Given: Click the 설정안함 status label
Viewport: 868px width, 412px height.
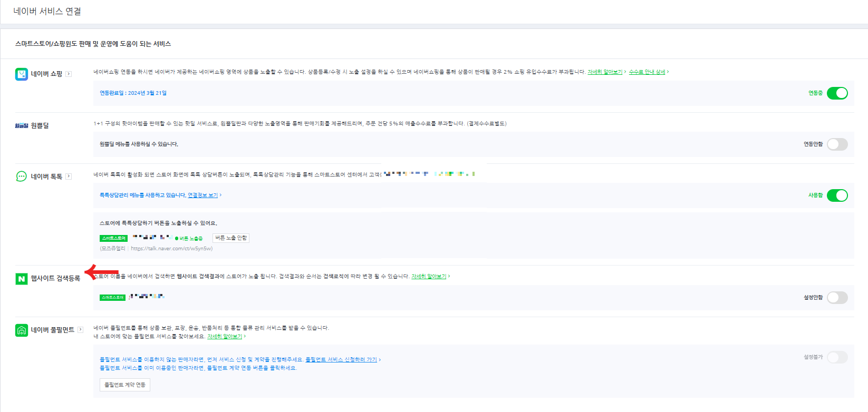Looking at the screenshot, I should [x=813, y=297].
